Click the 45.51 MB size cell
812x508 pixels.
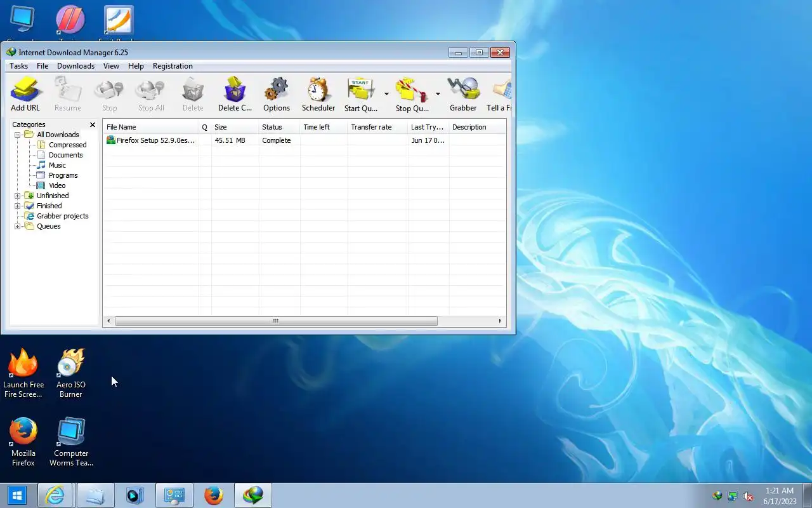(230, 140)
